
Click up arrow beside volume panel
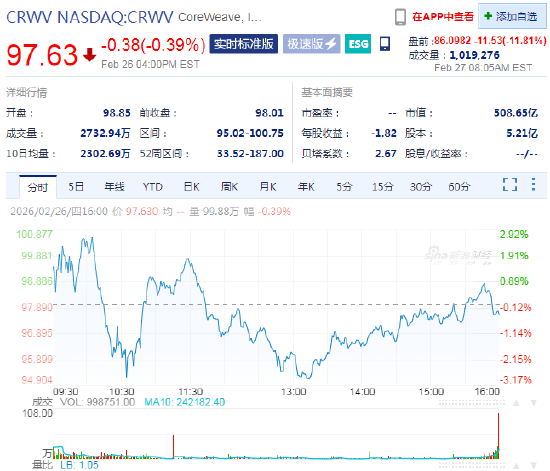(516, 403)
